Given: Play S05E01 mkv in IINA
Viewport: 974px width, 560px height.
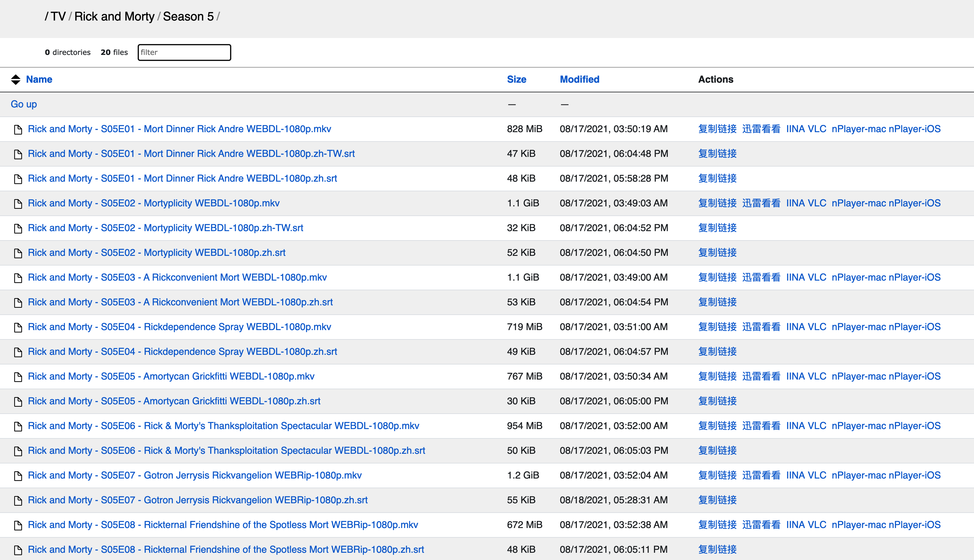Looking at the screenshot, I should 796,129.
